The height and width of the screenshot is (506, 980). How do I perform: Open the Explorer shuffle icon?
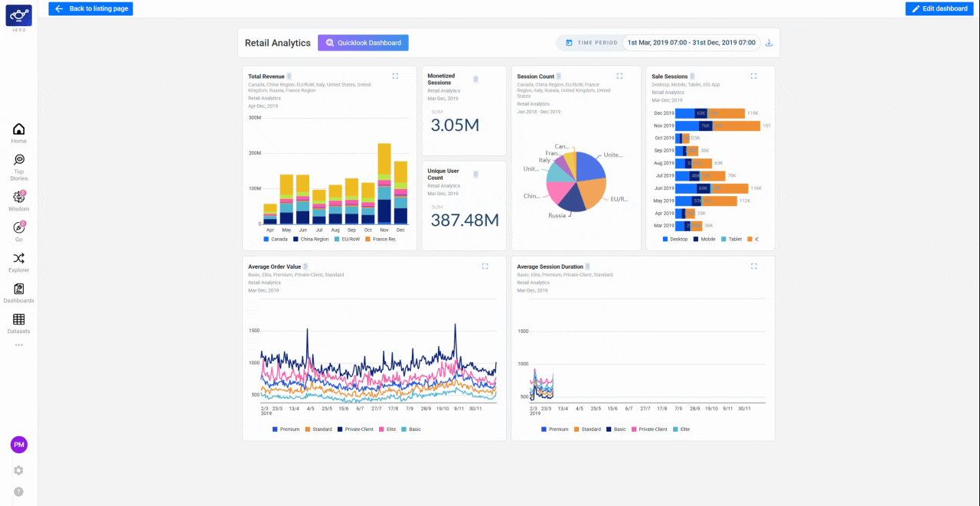click(x=18, y=258)
